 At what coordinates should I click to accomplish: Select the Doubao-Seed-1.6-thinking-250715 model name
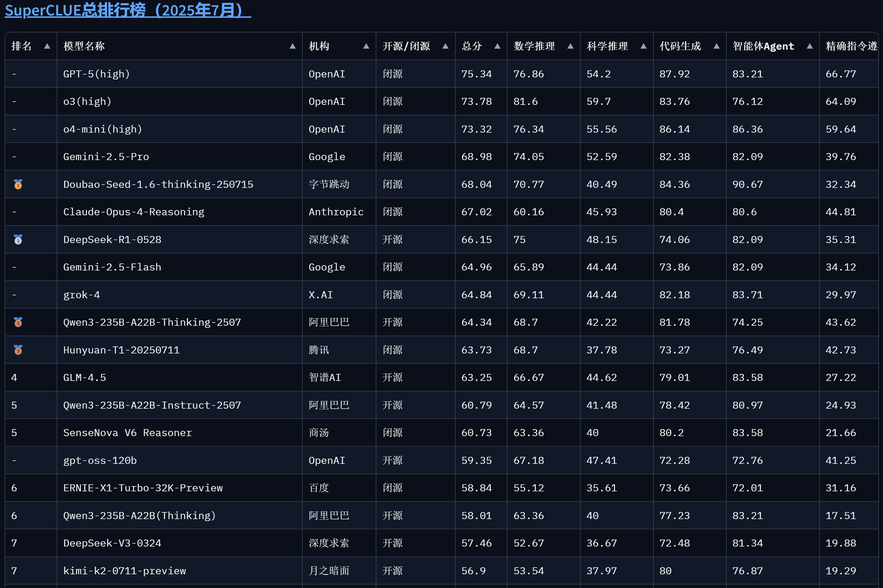158,184
